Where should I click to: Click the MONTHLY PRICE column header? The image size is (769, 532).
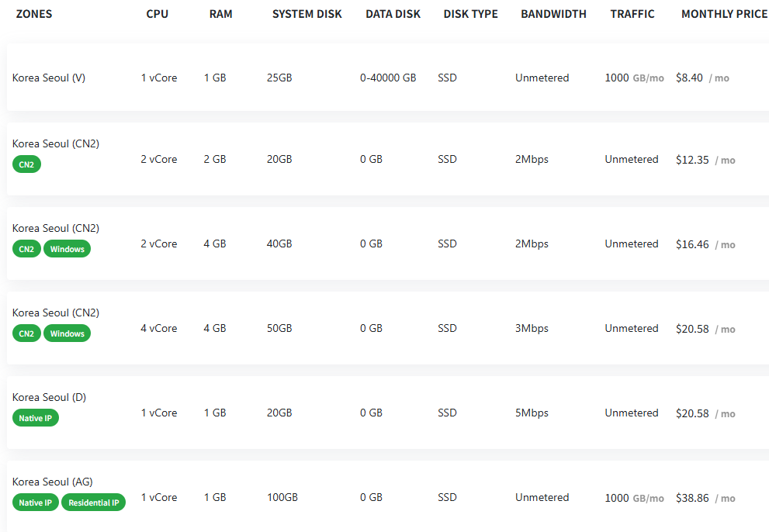pyautogui.click(x=723, y=14)
